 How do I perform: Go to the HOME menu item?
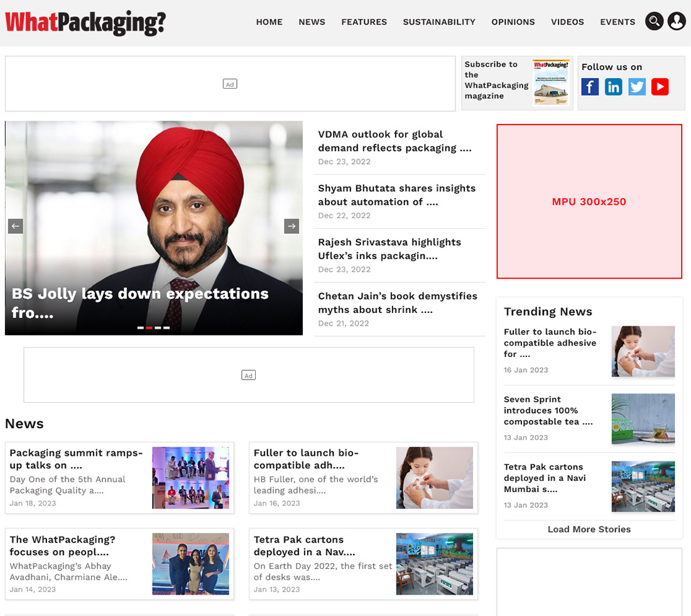point(269,22)
